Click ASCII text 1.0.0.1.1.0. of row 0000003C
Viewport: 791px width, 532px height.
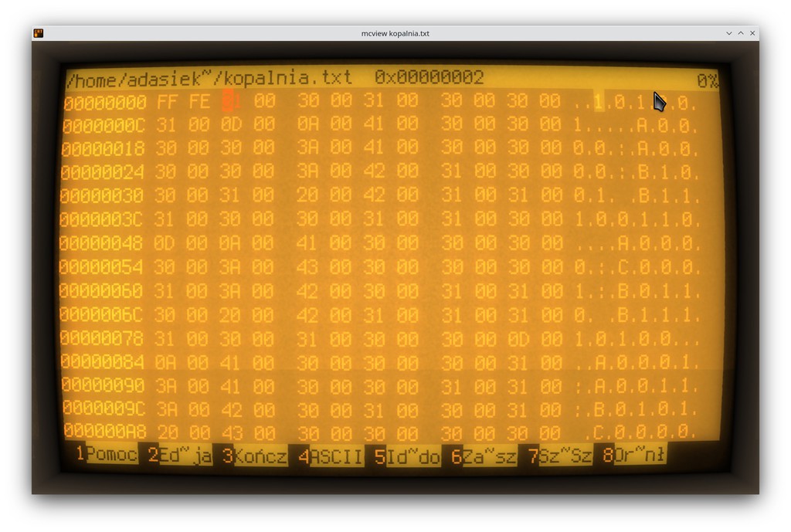637,219
